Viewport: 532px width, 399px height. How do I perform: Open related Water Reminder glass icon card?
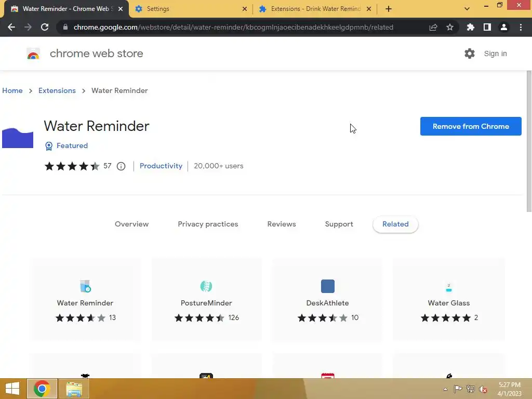[85, 286]
